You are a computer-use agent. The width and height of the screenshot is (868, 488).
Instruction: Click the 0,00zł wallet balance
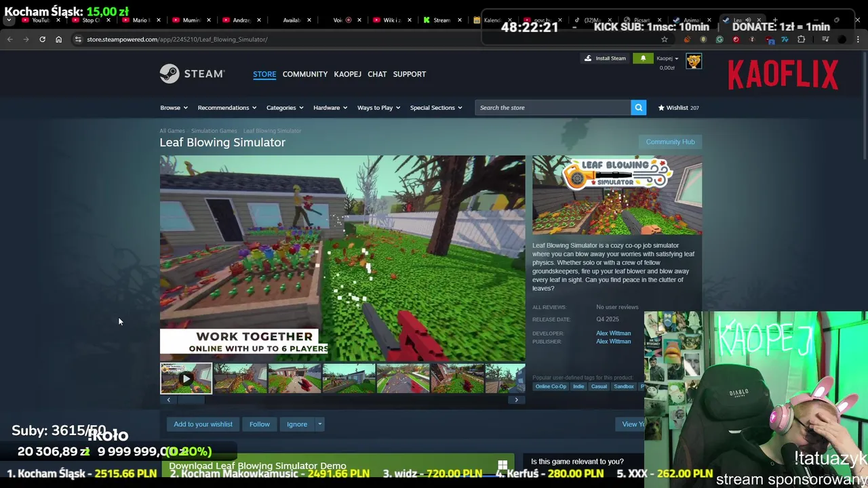click(x=667, y=68)
